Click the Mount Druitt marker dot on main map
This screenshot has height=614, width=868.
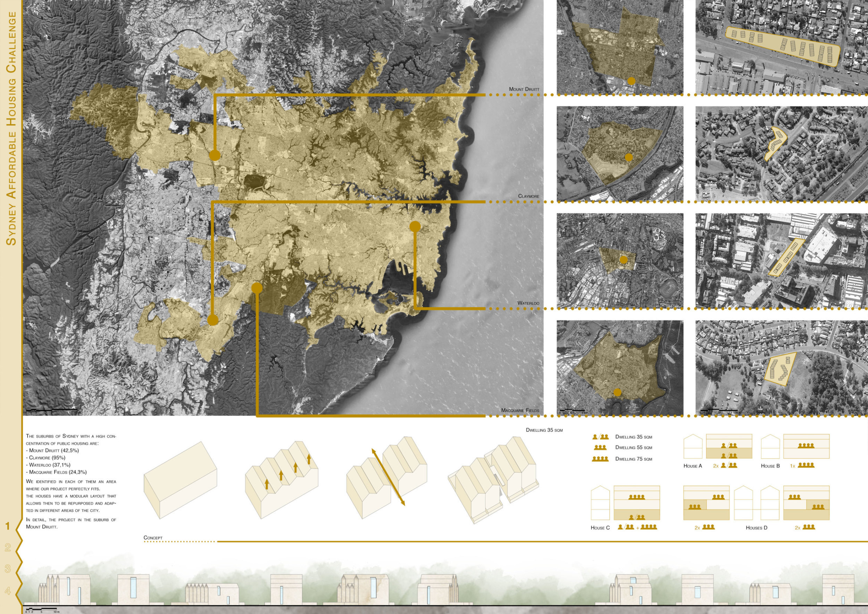(215, 155)
